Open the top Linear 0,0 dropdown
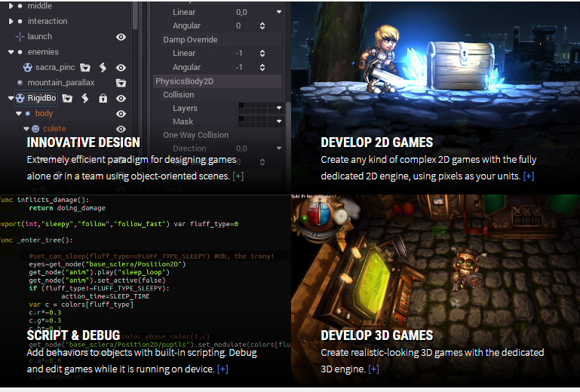This screenshot has width=580, height=392. pos(279,12)
